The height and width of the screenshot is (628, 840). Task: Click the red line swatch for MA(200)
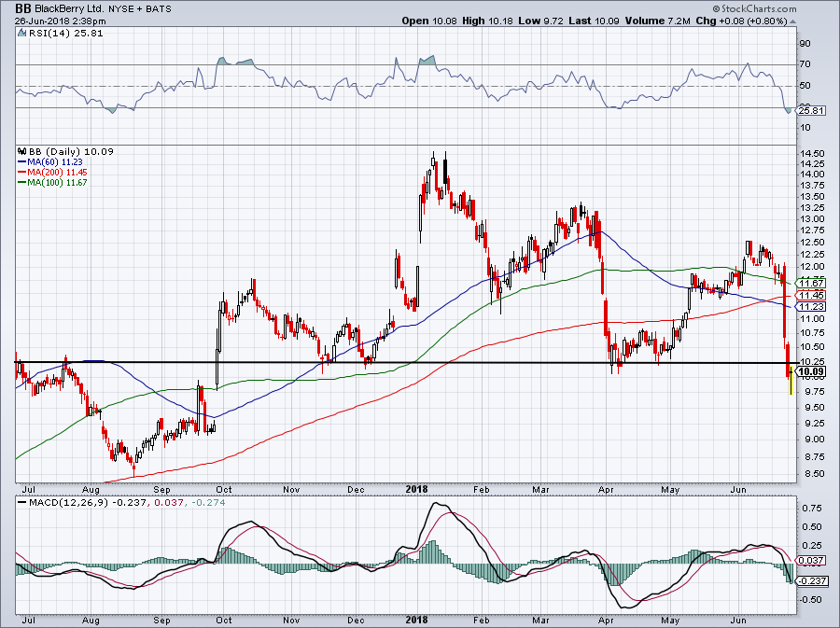[22, 173]
